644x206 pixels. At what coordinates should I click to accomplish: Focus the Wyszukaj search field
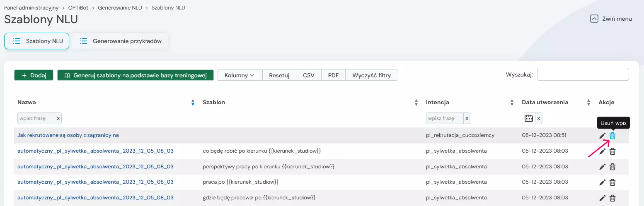coord(583,74)
